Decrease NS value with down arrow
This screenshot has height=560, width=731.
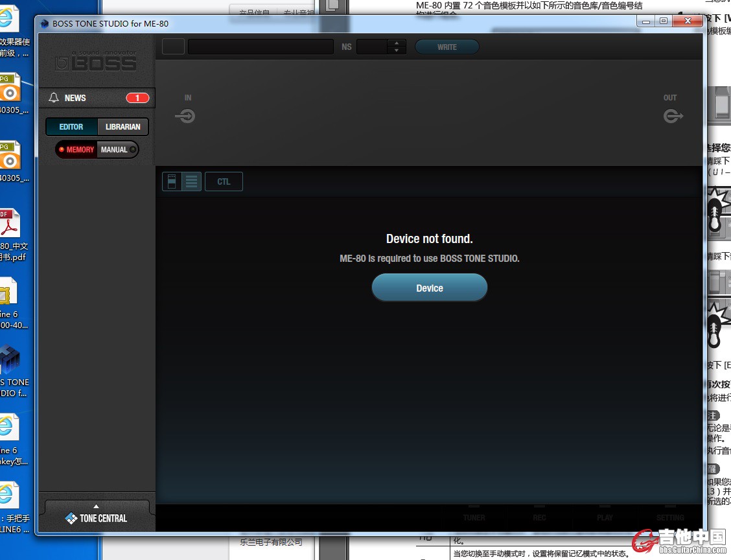click(x=397, y=51)
